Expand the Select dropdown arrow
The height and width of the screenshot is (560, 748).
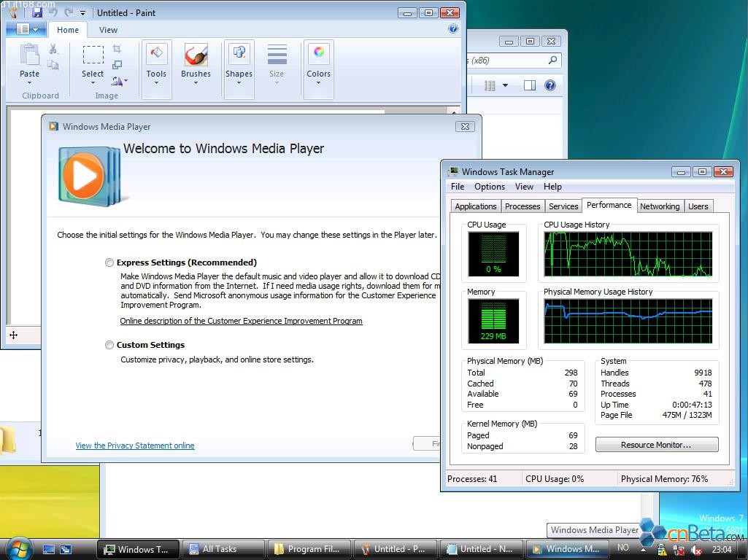[93, 83]
